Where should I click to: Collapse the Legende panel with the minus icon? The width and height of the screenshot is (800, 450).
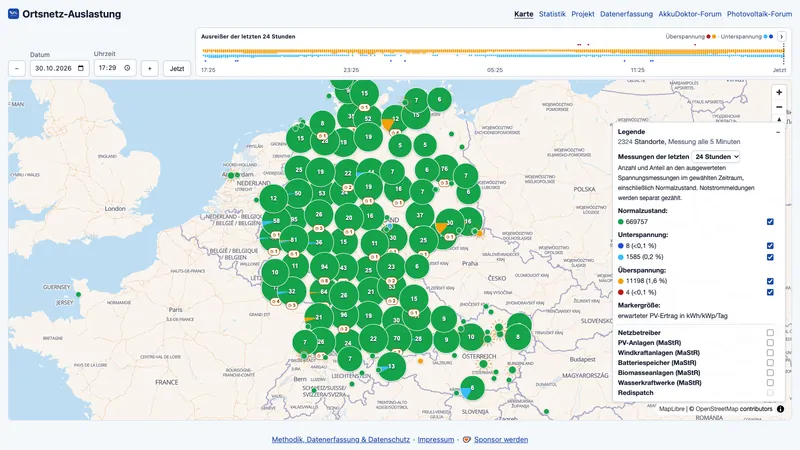(778, 132)
